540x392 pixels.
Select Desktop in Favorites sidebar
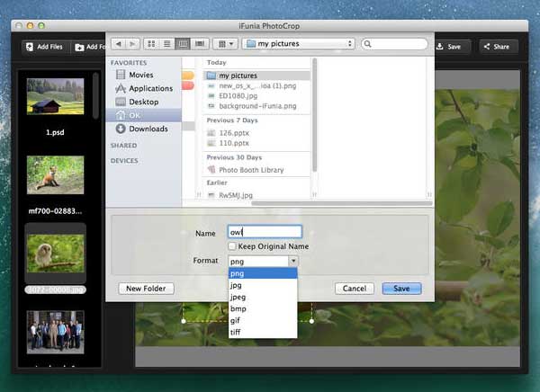tap(144, 102)
